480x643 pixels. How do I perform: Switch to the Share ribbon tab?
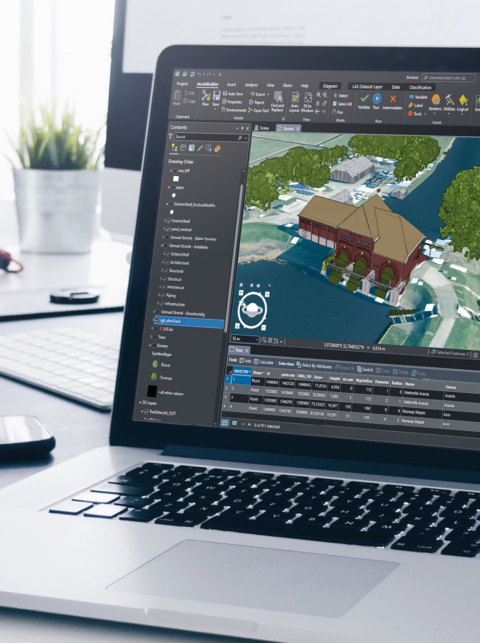[x=287, y=85]
